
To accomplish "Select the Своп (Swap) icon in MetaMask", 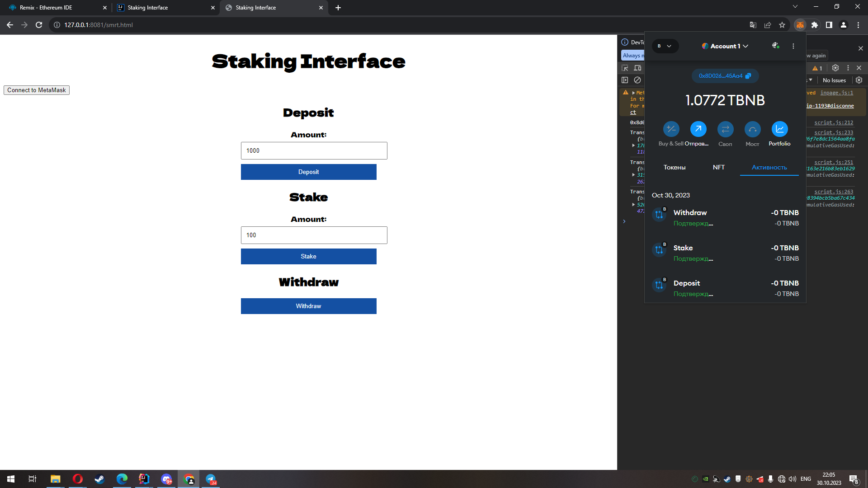I will point(725,130).
